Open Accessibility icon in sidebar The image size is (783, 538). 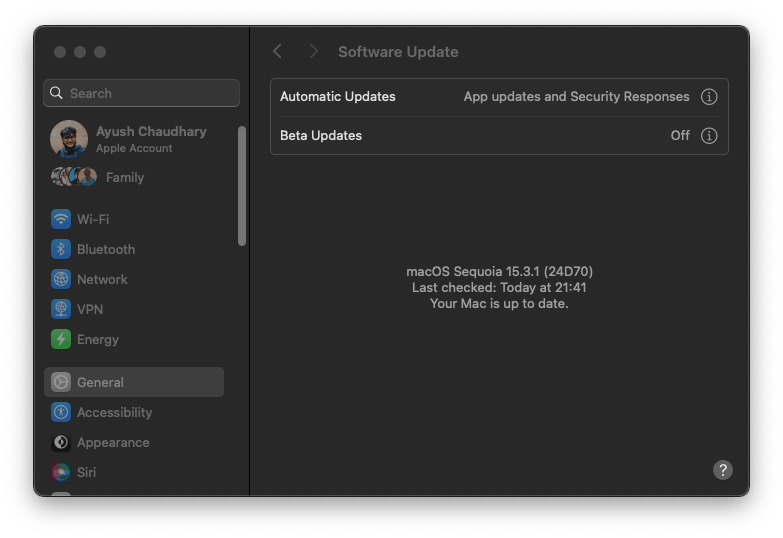(x=61, y=412)
